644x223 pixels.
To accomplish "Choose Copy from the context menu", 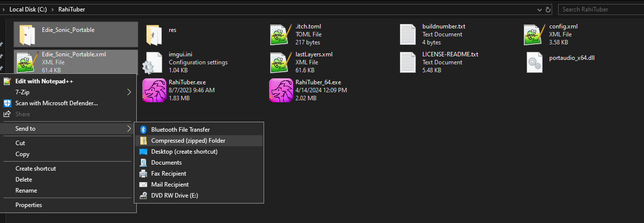I will click(x=68, y=154).
